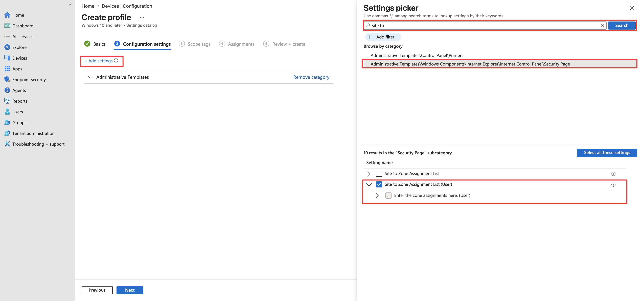Show info for Site to Zone Assignment List
The height and width of the screenshot is (301, 644).
613,174
